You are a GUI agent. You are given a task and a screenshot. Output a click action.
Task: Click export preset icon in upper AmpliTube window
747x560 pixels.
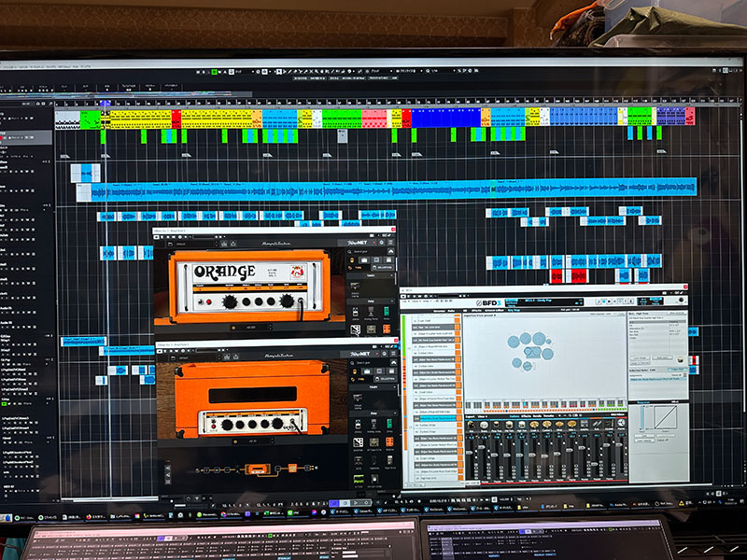coord(233,244)
